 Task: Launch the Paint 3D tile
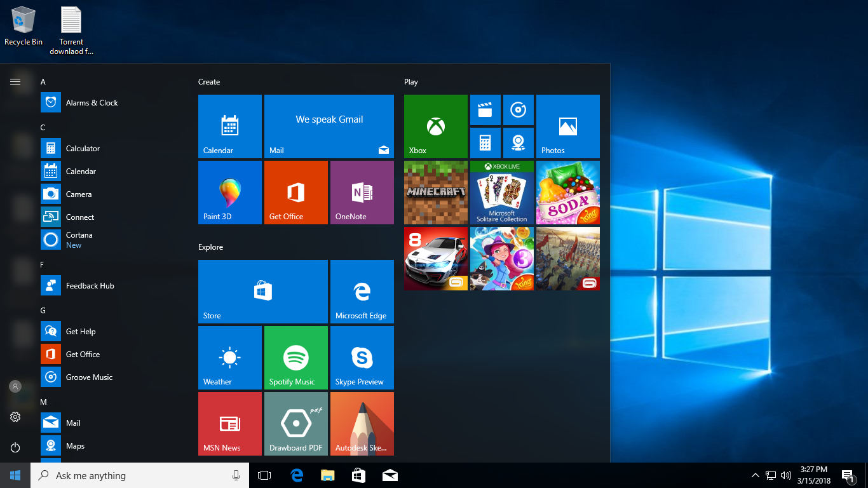tap(230, 193)
